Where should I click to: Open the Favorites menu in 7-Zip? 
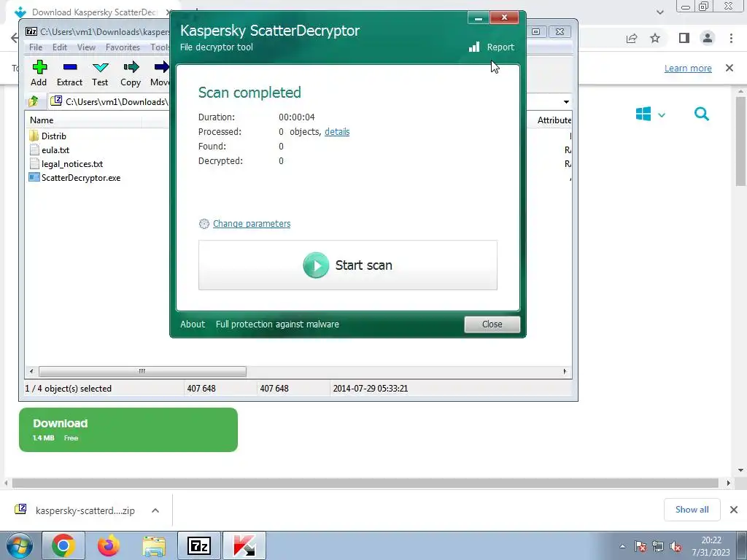tap(123, 47)
